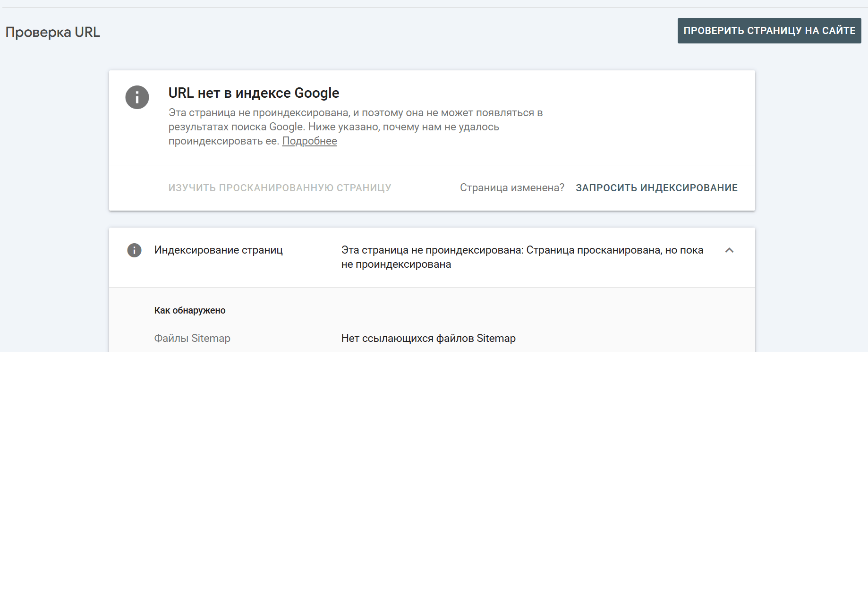Open the 'Подробнее' link
This screenshot has width=868, height=595.
[309, 141]
